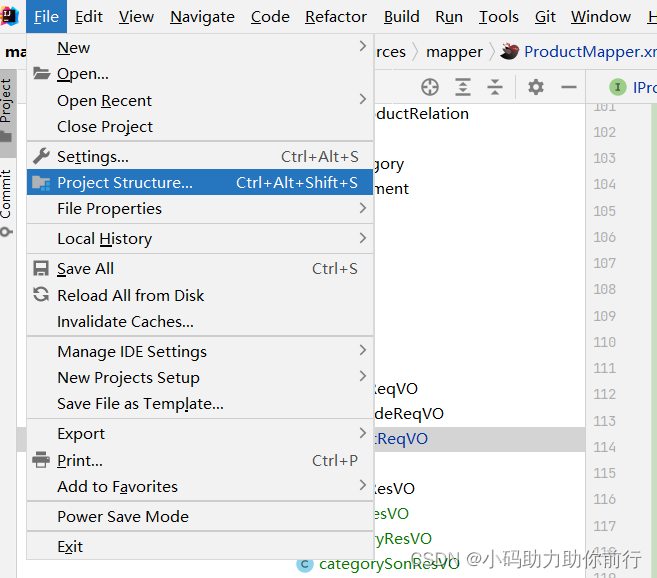Image resolution: width=657 pixels, height=578 pixels.
Task: Toggle Power Save Mode
Action: coord(200,516)
